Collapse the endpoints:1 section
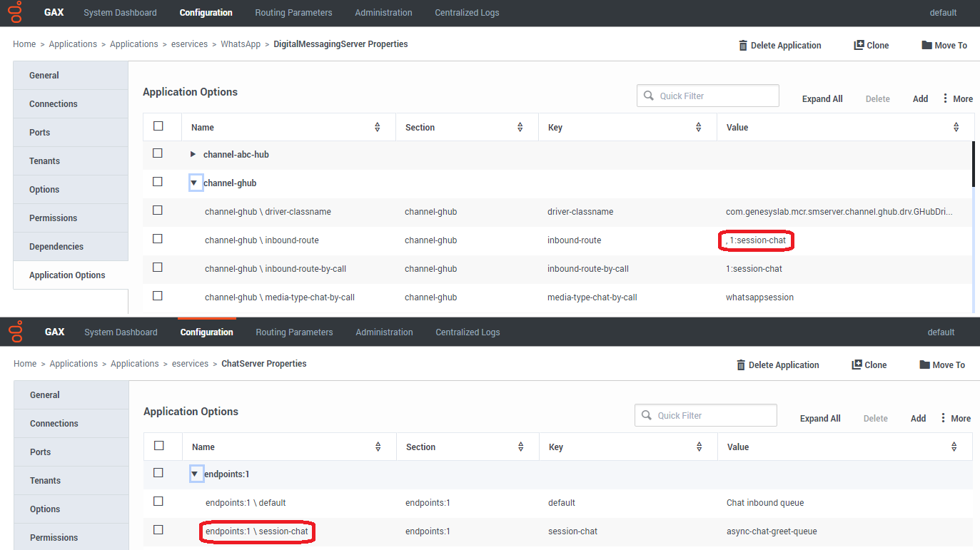Image resolution: width=980 pixels, height=550 pixels. [195, 474]
